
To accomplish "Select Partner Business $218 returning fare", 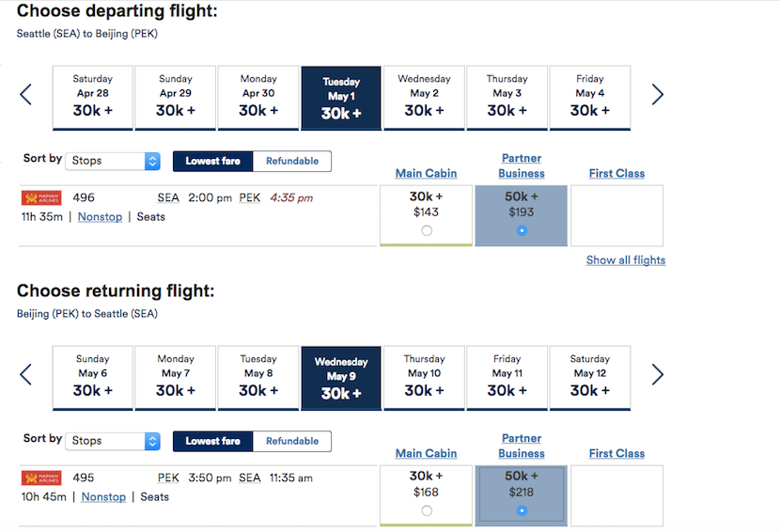I will [522, 510].
